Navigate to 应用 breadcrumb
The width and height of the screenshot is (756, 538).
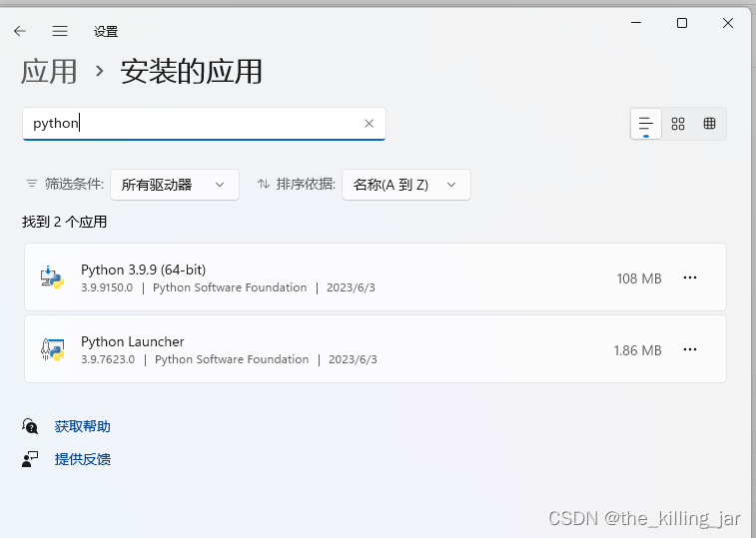point(49,72)
